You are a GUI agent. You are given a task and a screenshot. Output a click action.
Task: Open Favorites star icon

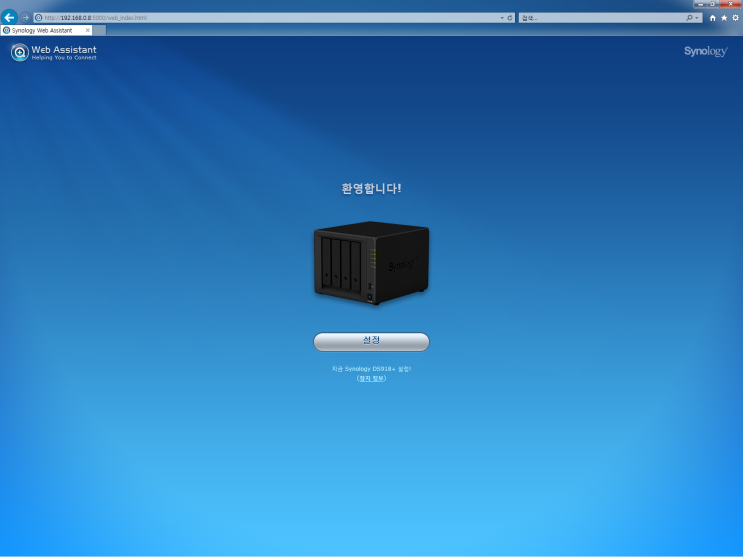coord(724,18)
